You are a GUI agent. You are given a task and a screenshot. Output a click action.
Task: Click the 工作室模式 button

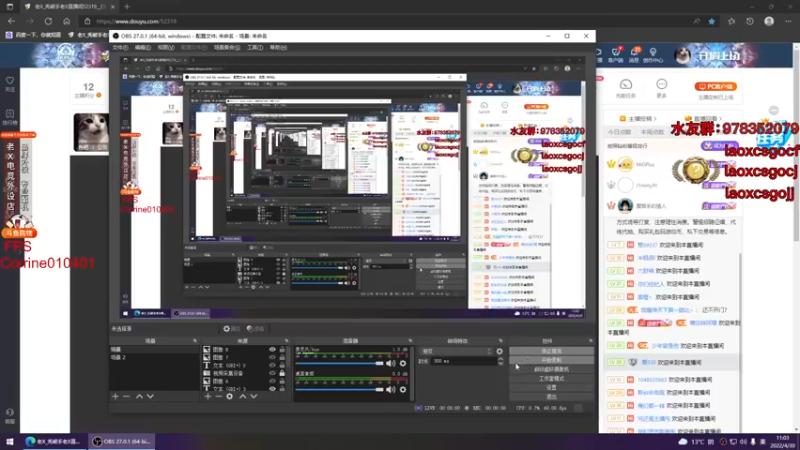[x=552, y=379]
